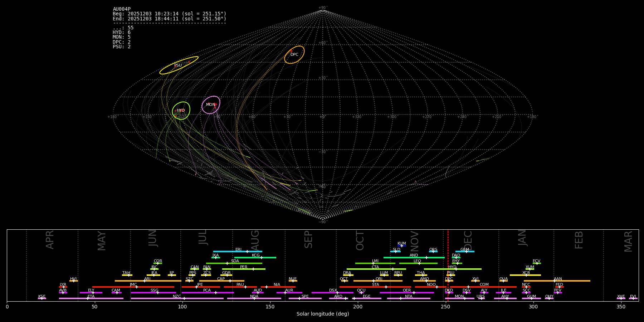644x322 pixels.
Task: Click the PCA shower label in the timeline
Action: [207, 291]
